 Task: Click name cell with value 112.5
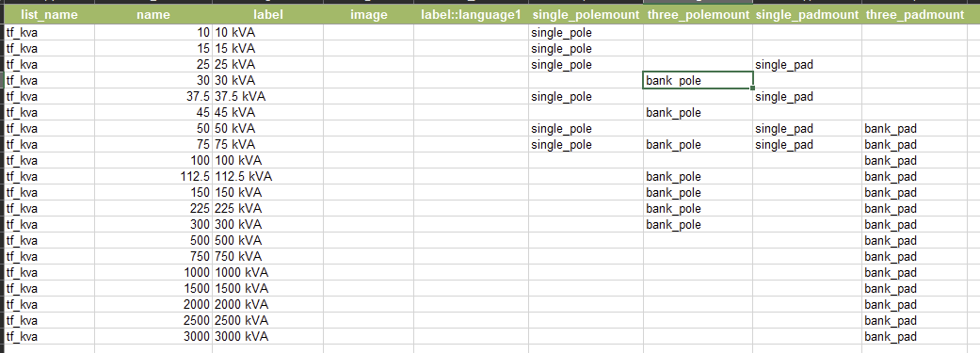tap(153, 177)
